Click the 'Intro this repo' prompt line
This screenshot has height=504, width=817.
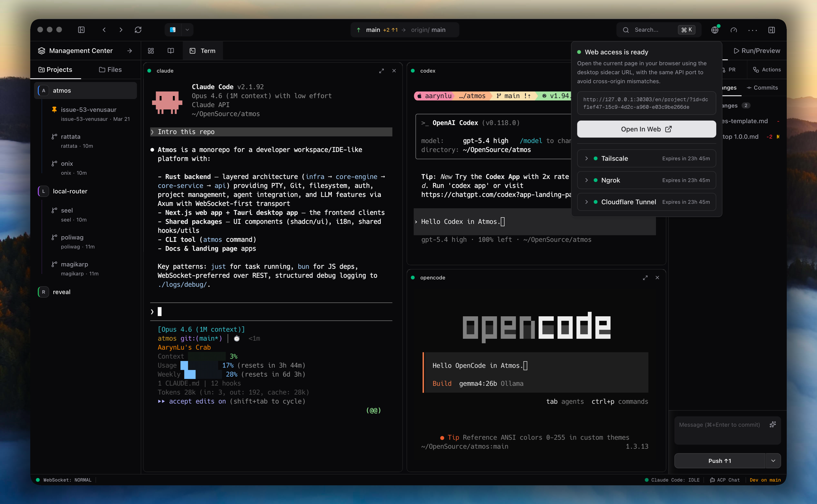(271, 132)
